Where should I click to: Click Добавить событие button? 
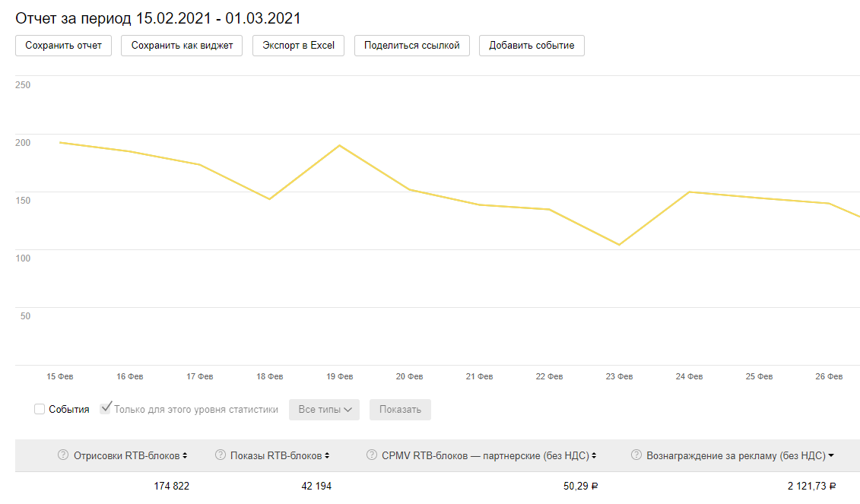pos(532,46)
